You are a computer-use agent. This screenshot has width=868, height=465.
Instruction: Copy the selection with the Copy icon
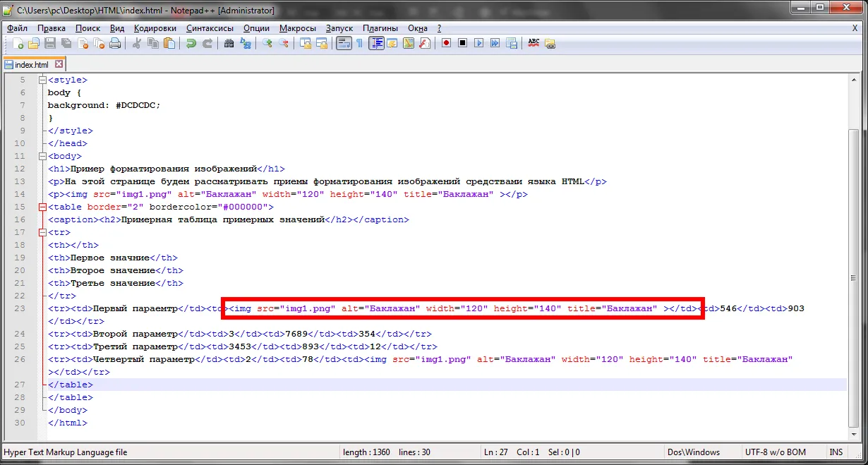click(x=152, y=43)
